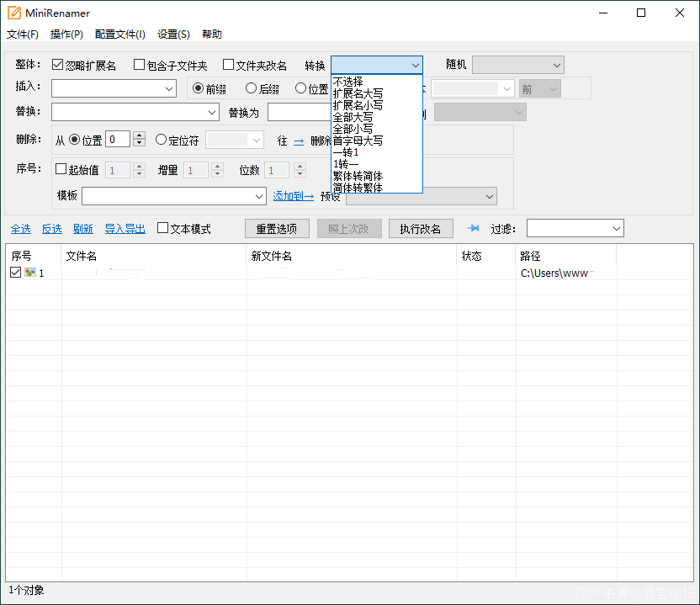Expand the 插入 combo box
This screenshot has height=605, width=700.
169,88
